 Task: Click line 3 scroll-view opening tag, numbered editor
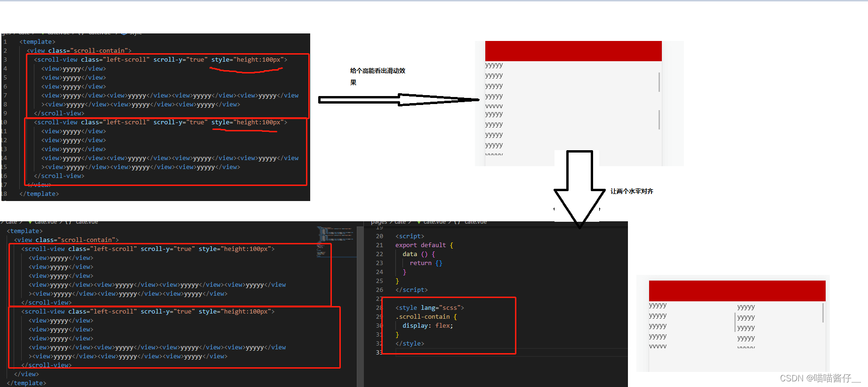tap(161, 60)
